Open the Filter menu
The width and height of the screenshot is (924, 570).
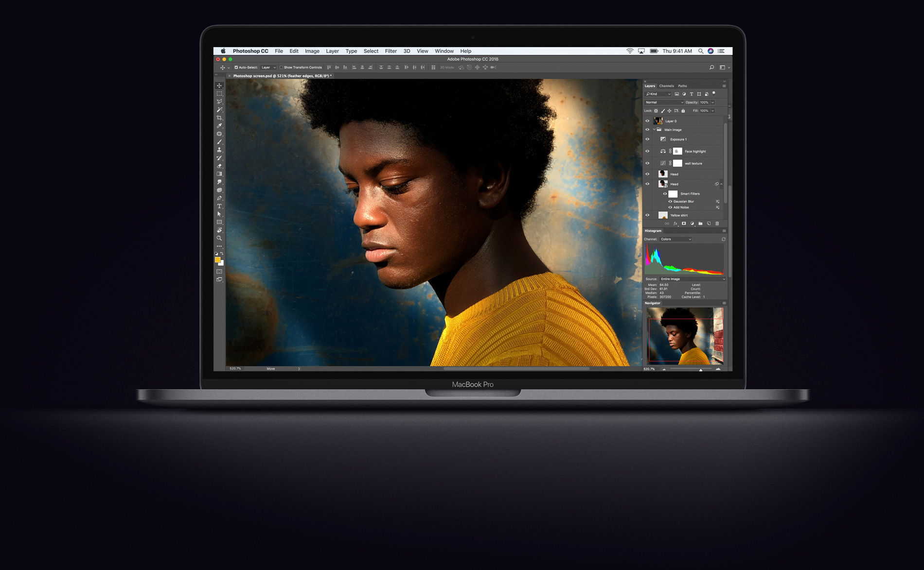pyautogui.click(x=391, y=51)
